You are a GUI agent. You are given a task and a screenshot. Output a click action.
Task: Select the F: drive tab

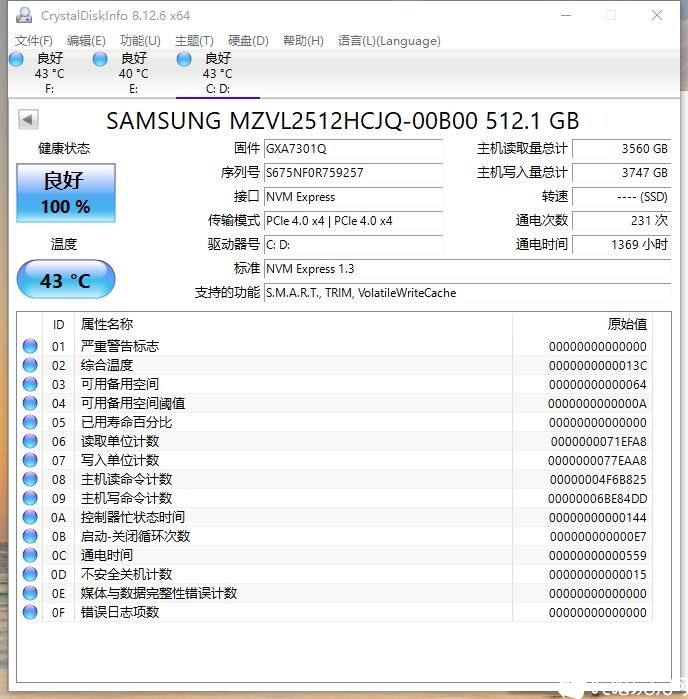[49, 73]
